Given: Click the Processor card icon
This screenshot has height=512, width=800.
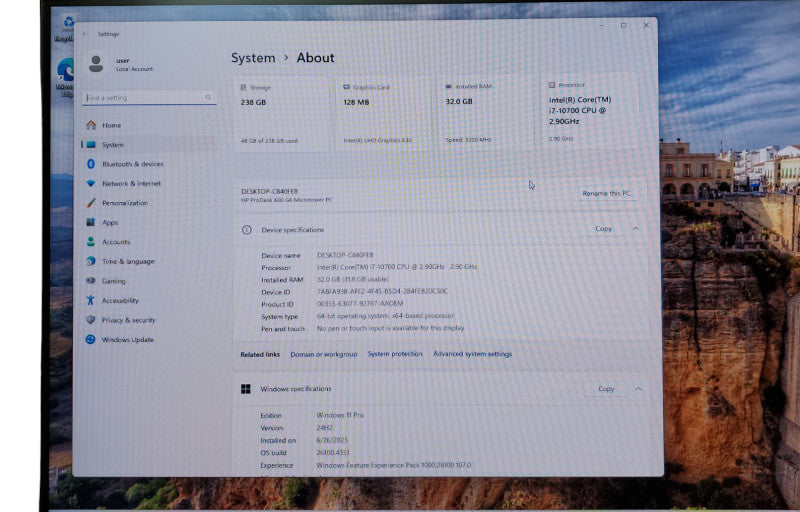Looking at the screenshot, I should [552, 85].
